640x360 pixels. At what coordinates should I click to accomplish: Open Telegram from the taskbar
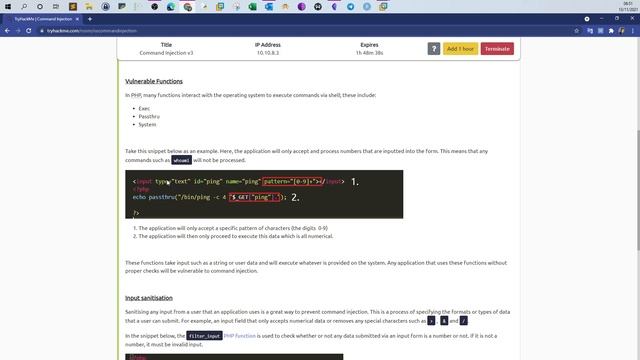click(x=351, y=7)
